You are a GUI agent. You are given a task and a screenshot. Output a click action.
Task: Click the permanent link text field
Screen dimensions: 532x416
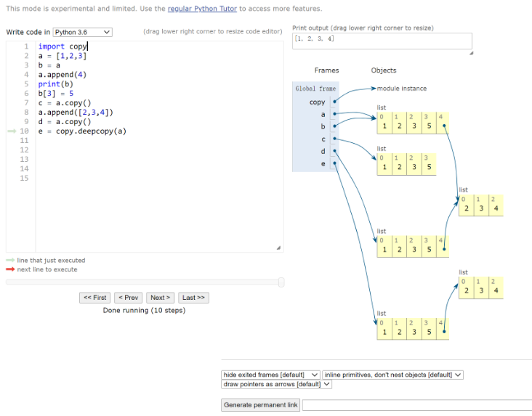coord(417,405)
